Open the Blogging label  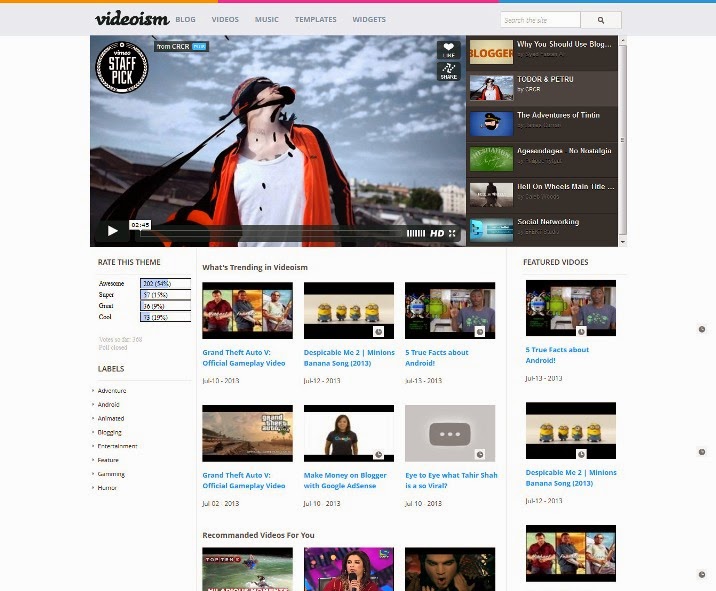[x=110, y=433]
